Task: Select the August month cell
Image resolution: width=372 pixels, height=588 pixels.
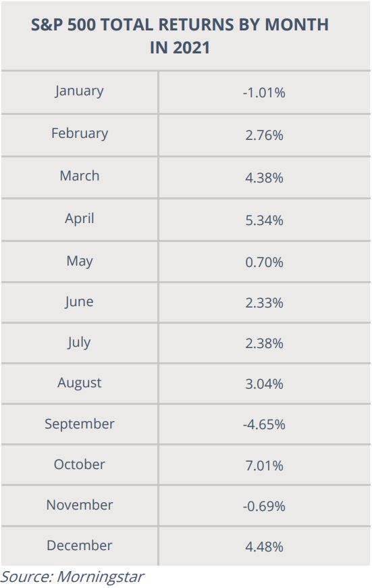Action: (x=80, y=383)
